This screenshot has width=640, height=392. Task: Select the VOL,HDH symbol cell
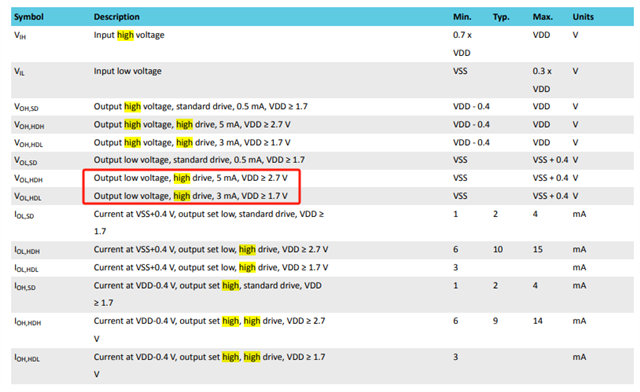[x=28, y=179]
